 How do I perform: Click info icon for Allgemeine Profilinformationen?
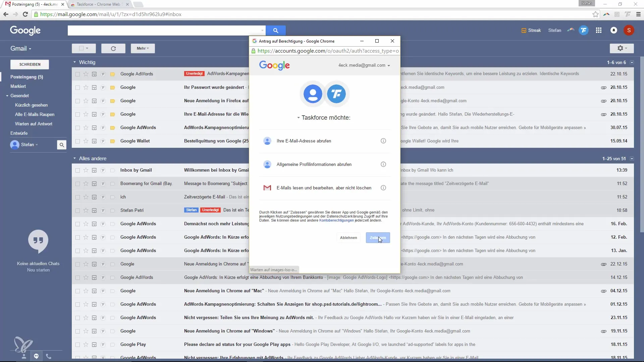383,164
